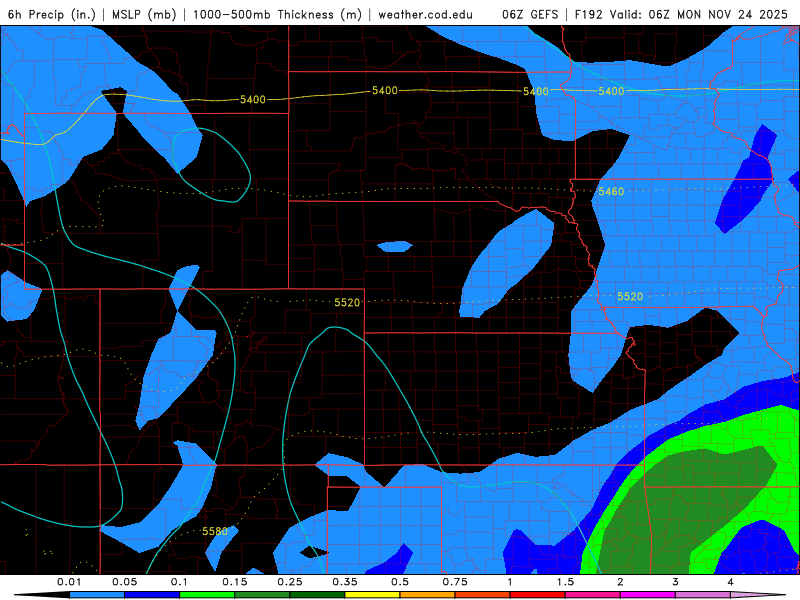Click the light blue 0.01 legend swatch

click(x=97, y=595)
